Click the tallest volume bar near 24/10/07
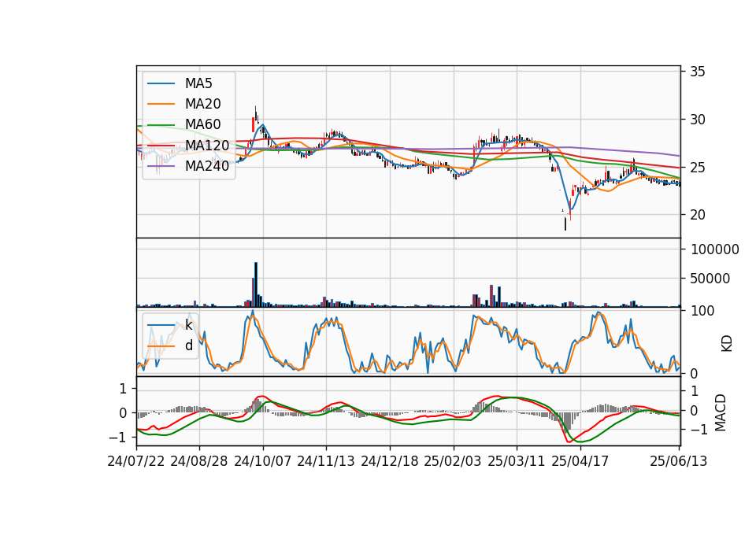Screen dimensions: 756x543 point(256,285)
